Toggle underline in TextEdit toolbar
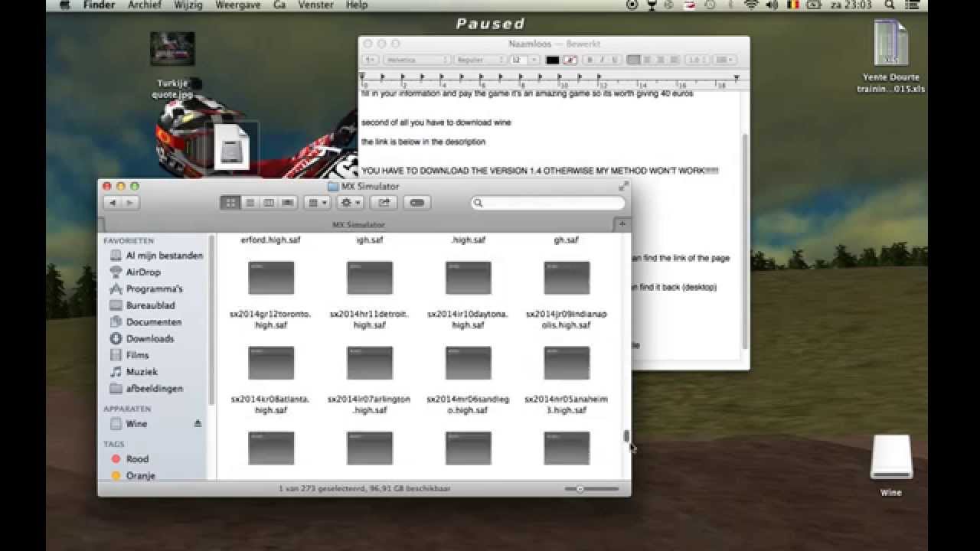The width and height of the screenshot is (980, 551). [x=613, y=60]
